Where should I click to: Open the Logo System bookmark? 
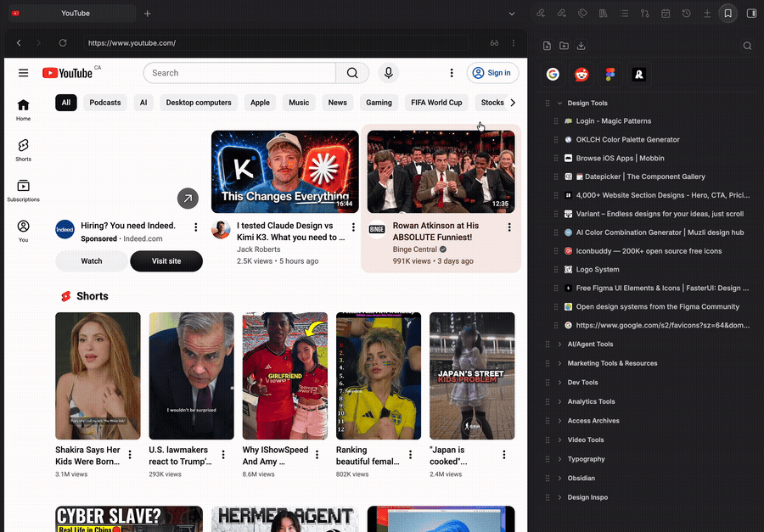(598, 270)
